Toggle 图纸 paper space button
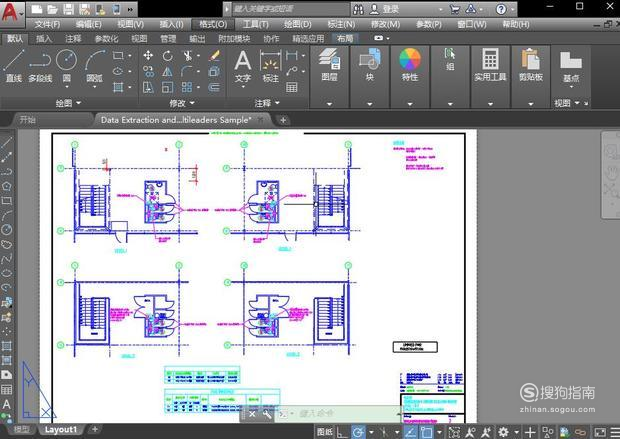This screenshot has width=620, height=439. click(x=325, y=432)
